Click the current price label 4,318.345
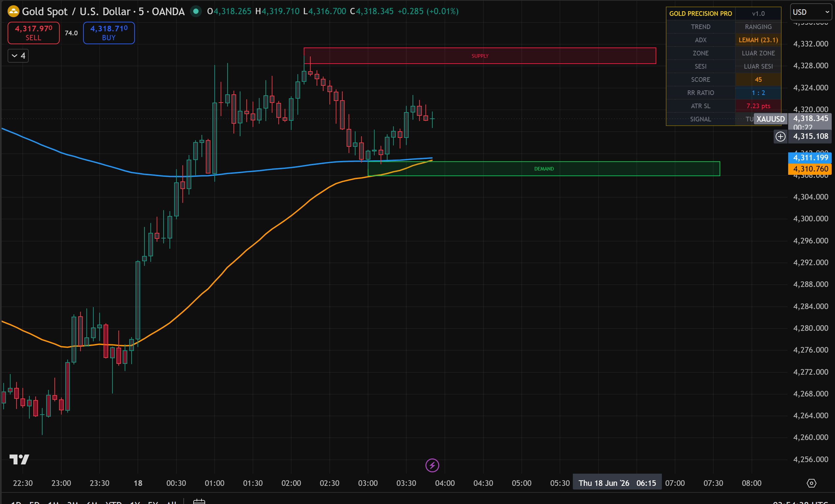This screenshot has width=835, height=504. click(x=810, y=119)
